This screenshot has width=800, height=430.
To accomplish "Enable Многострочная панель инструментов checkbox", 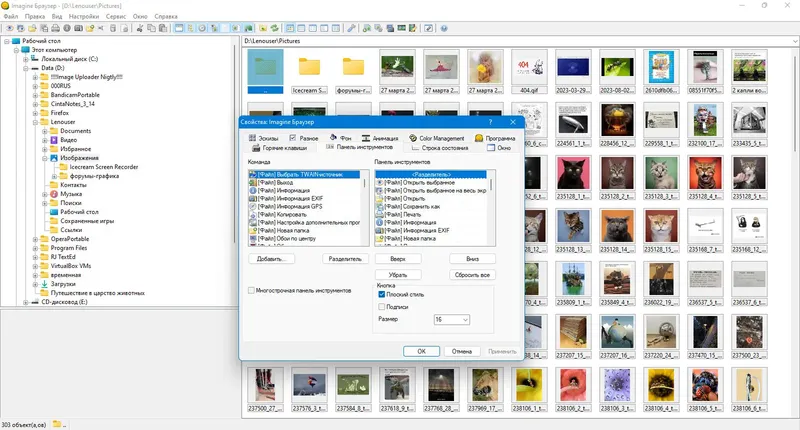I will pos(251,290).
